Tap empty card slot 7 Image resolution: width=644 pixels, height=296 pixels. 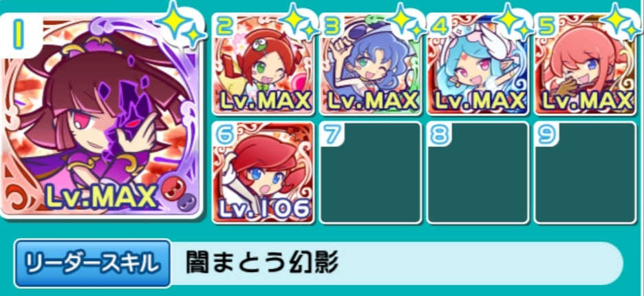pos(370,173)
